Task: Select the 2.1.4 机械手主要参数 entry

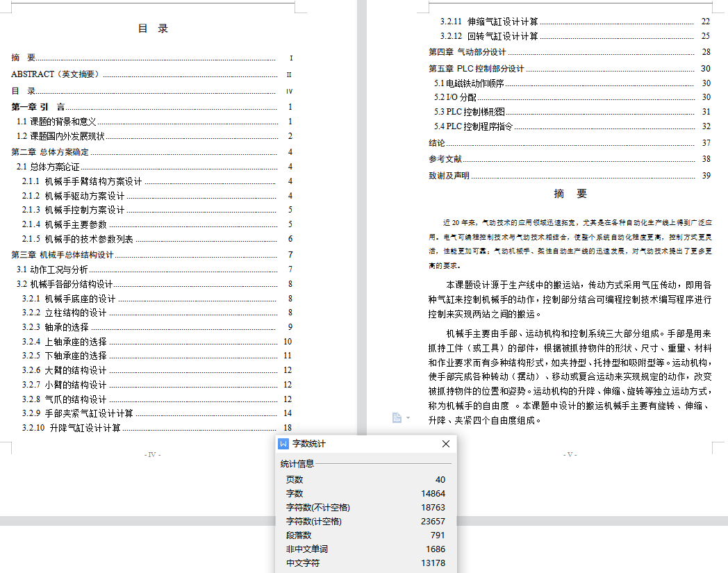Action: click(x=76, y=224)
